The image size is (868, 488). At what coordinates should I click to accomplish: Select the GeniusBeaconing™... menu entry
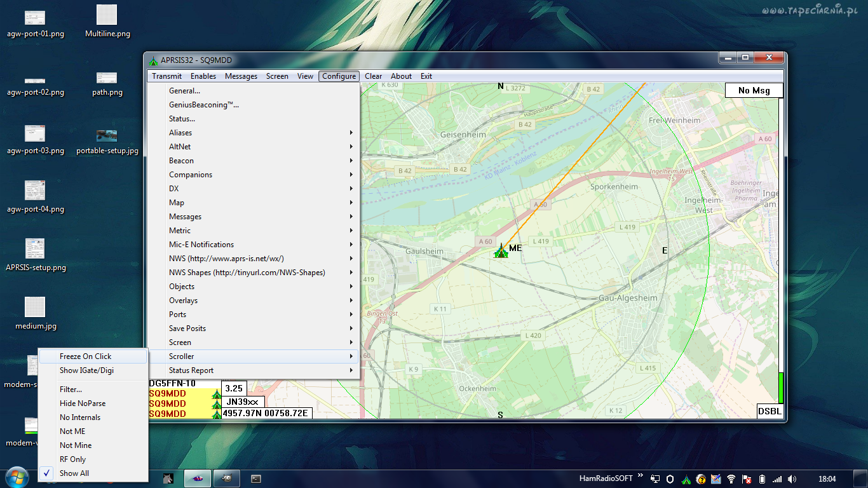[203, 105]
